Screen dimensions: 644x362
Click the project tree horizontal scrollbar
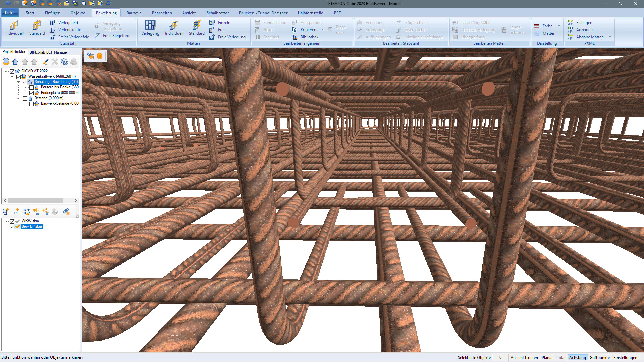[36, 201]
